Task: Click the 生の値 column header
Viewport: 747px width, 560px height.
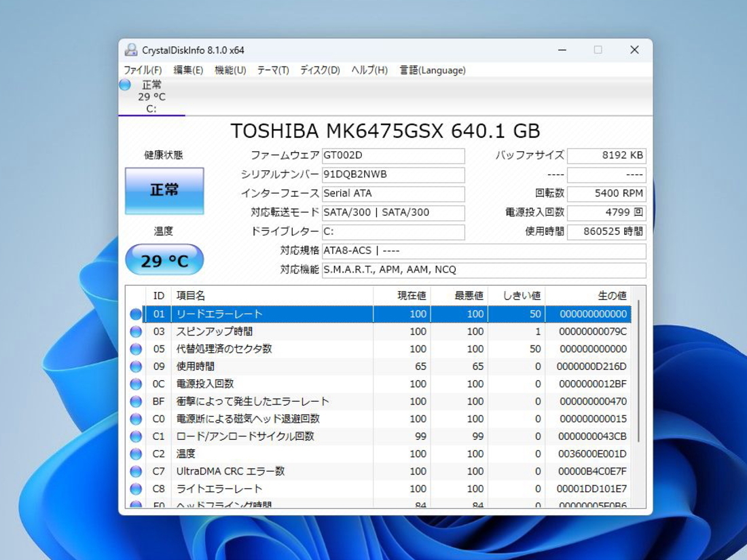Action: pos(588,296)
